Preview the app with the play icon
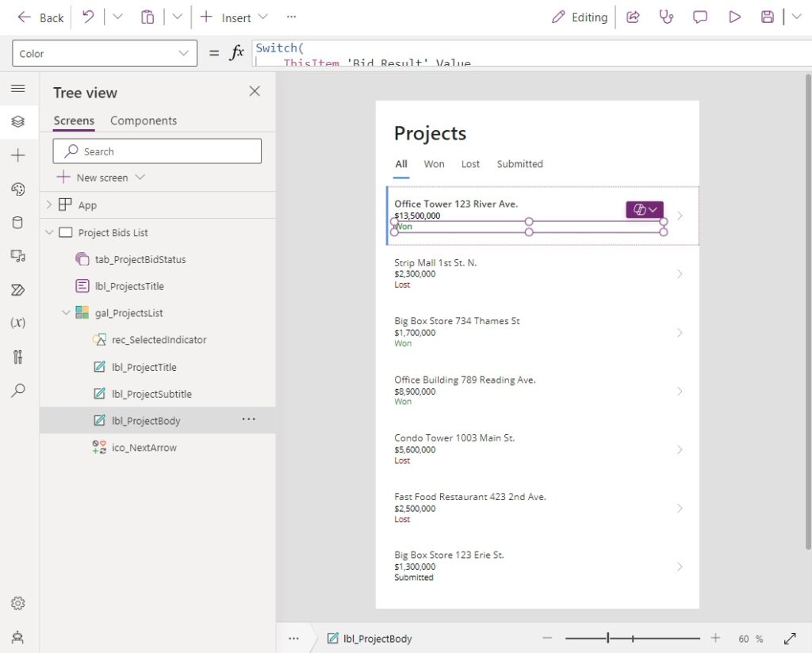 point(733,17)
